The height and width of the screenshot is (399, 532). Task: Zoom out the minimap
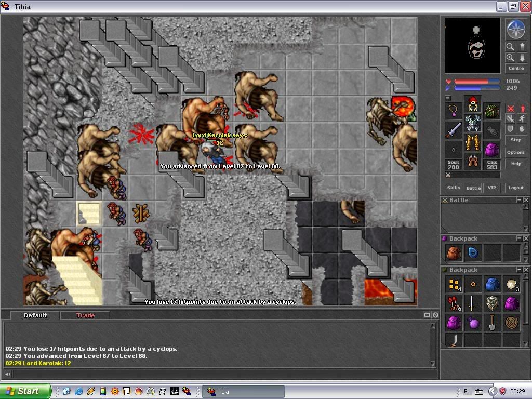click(x=510, y=46)
